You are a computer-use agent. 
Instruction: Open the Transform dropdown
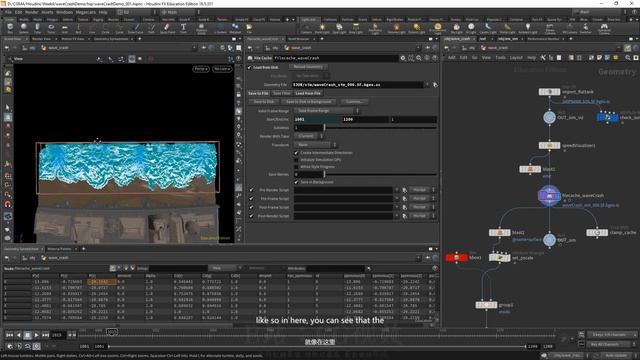click(315, 144)
